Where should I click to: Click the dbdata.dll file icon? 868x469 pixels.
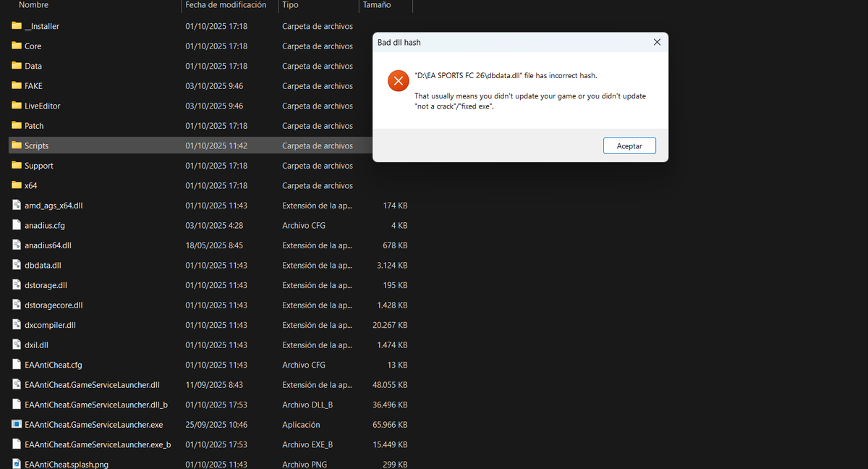coord(17,265)
